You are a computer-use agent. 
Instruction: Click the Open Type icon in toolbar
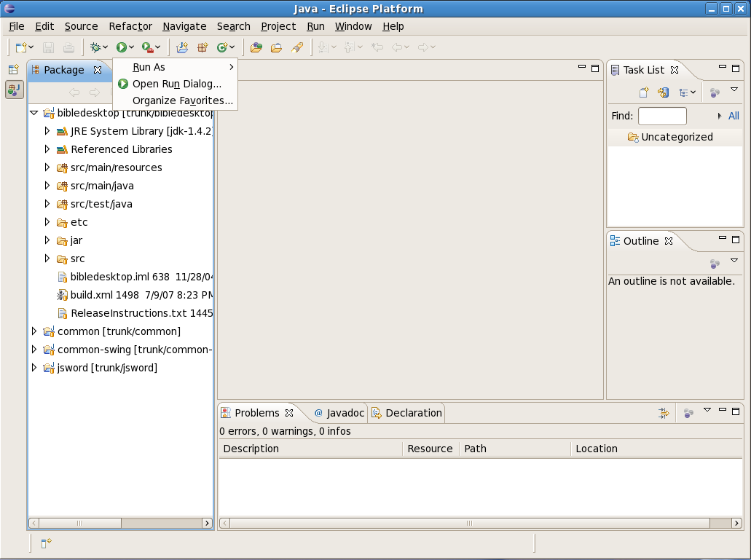[256, 47]
